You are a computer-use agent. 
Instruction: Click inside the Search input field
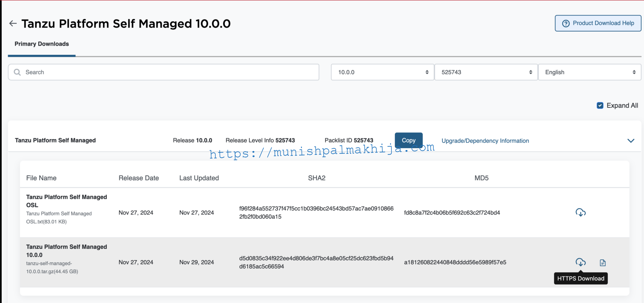[134, 72]
